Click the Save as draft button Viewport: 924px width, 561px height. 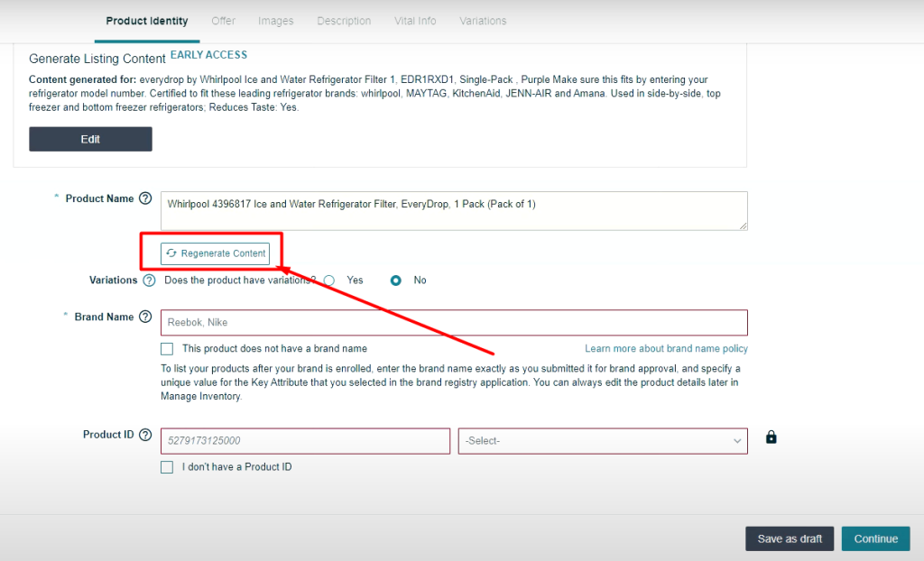(x=790, y=538)
